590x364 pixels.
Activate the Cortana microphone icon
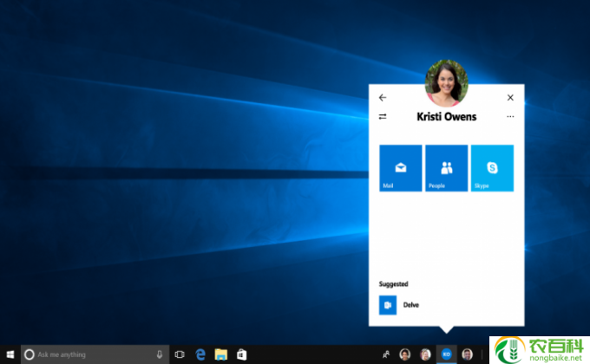pos(160,354)
